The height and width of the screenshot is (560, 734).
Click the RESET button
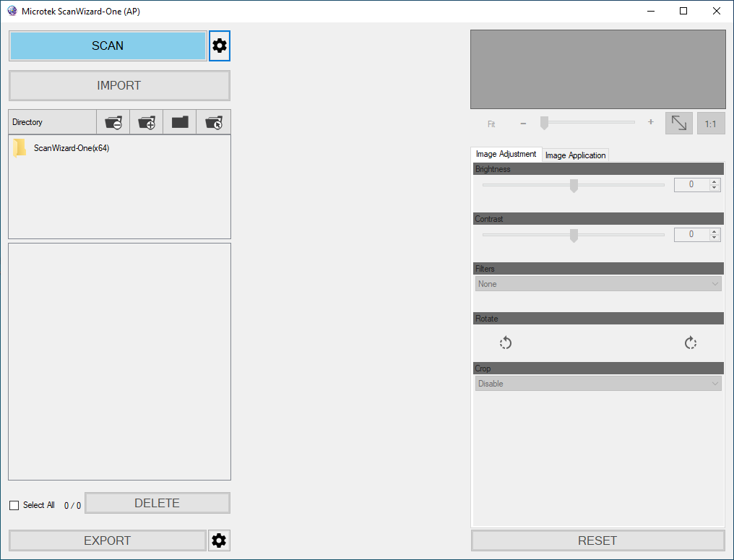(x=597, y=540)
